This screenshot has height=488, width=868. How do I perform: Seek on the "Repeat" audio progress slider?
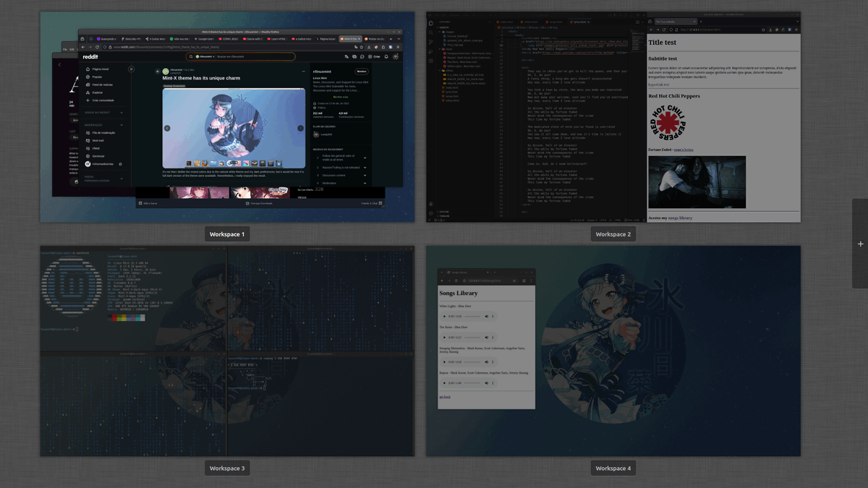pos(472,383)
